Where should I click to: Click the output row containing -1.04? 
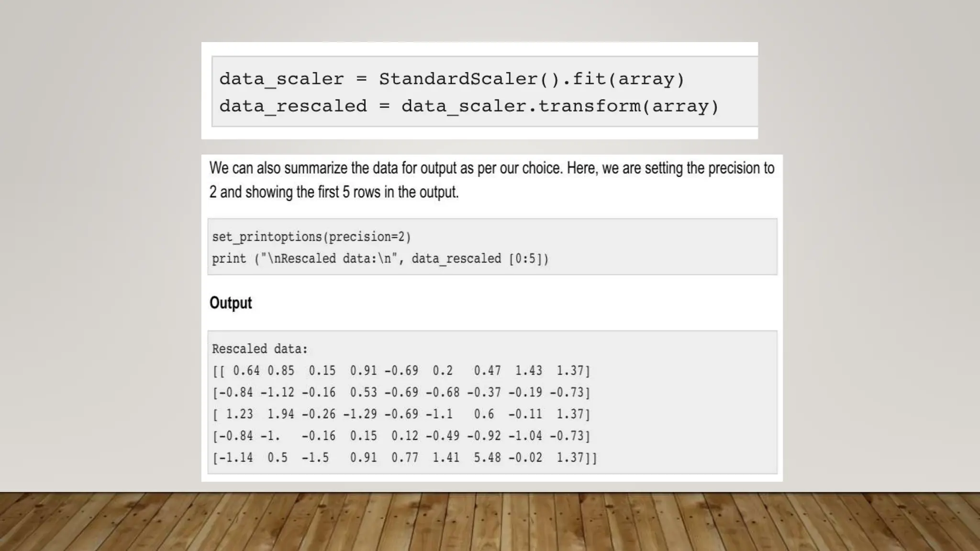pos(401,436)
